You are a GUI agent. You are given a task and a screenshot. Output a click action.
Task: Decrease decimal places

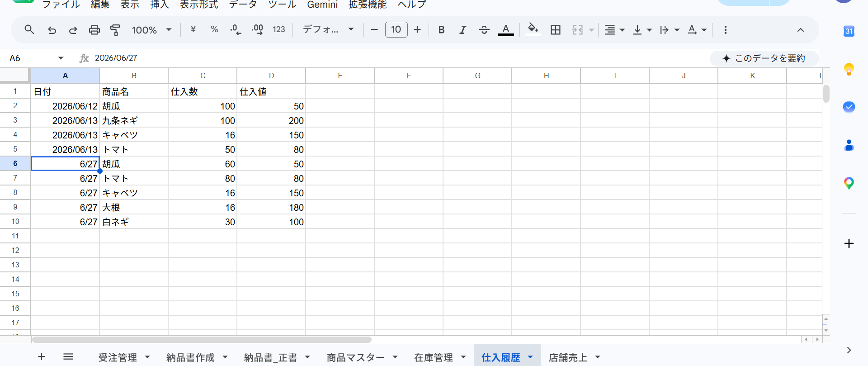tap(236, 30)
